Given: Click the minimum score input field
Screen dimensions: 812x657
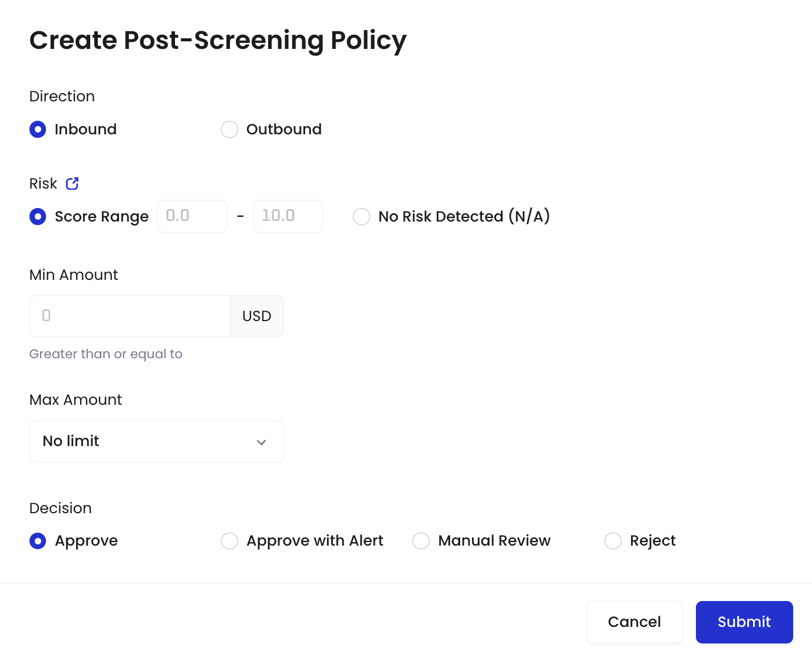Looking at the screenshot, I should pyautogui.click(x=192, y=216).
